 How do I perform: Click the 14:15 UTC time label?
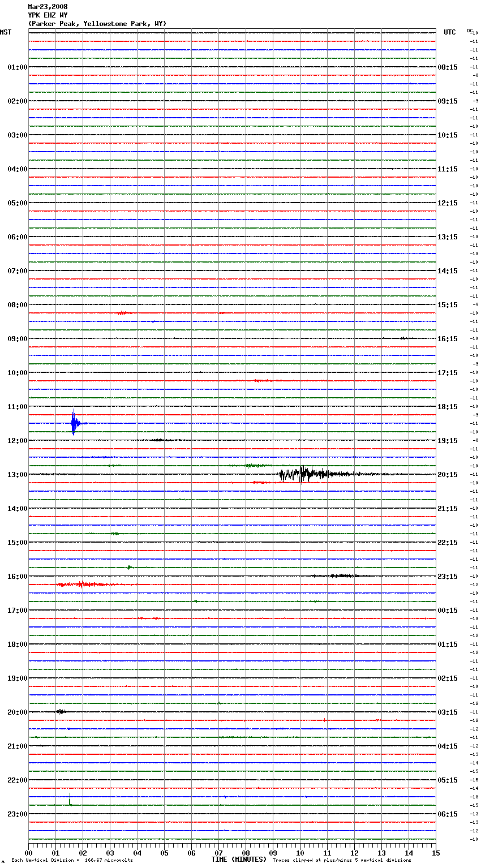(x=448, y=271)
